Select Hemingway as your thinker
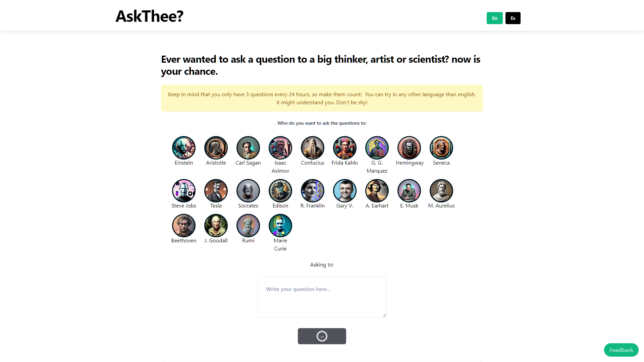644x362 pixels. click(409, 147)
